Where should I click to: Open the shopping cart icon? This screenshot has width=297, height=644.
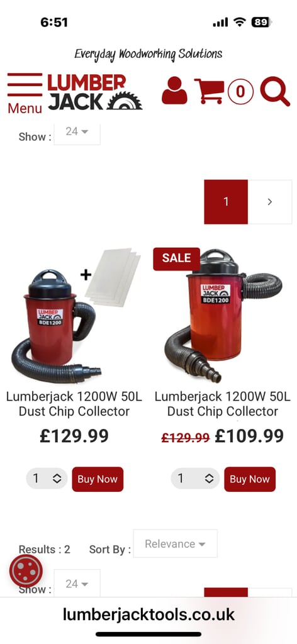210,91
